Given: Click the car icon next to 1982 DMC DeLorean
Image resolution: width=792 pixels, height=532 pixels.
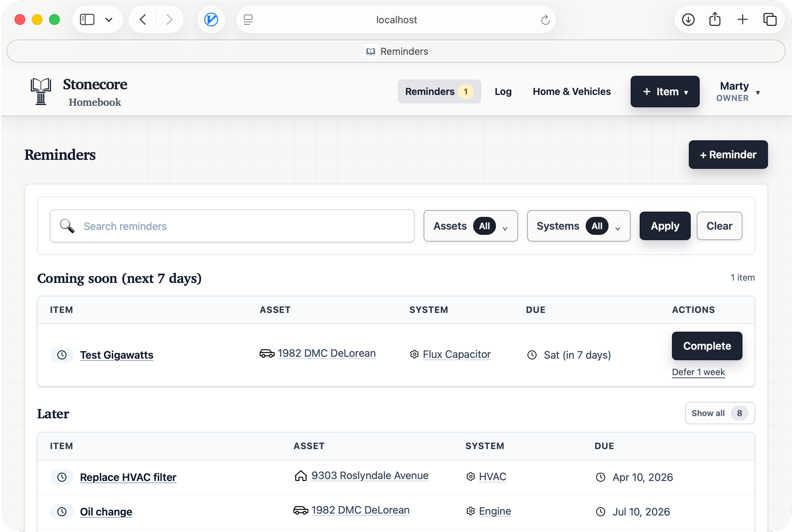Looking at the screenshot, I should coord(267,353).
